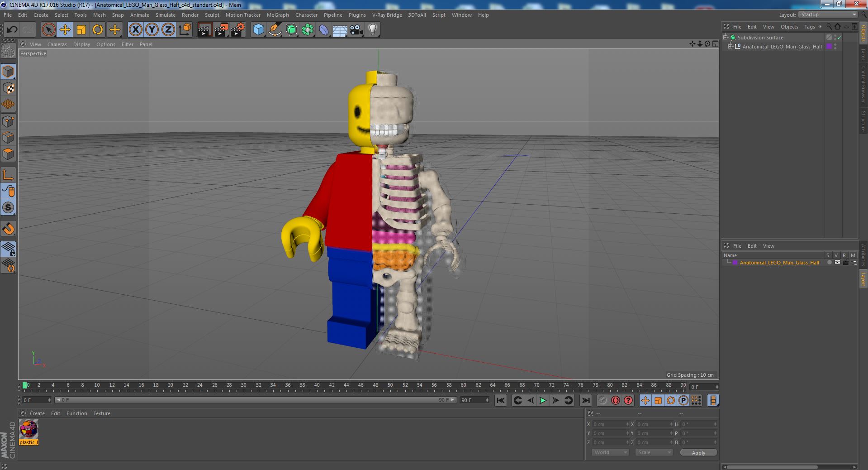Switch to Points mode
This screenshot has width=868, height=470.
(8, 121)
